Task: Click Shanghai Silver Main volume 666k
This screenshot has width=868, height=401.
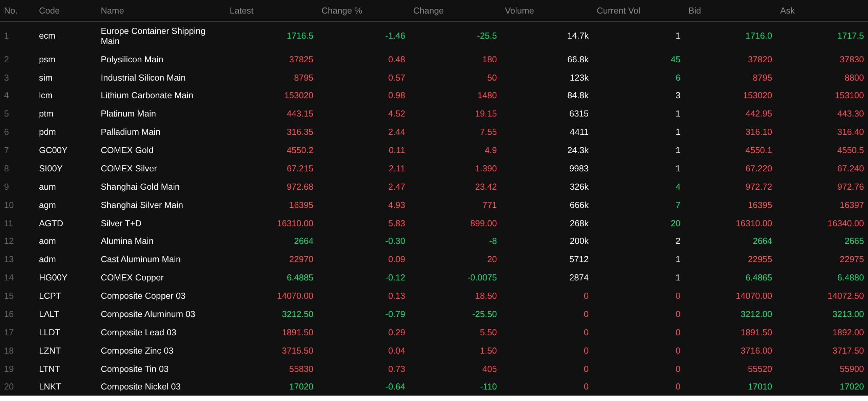Action: pyautogui.click(x=579, y=205)
